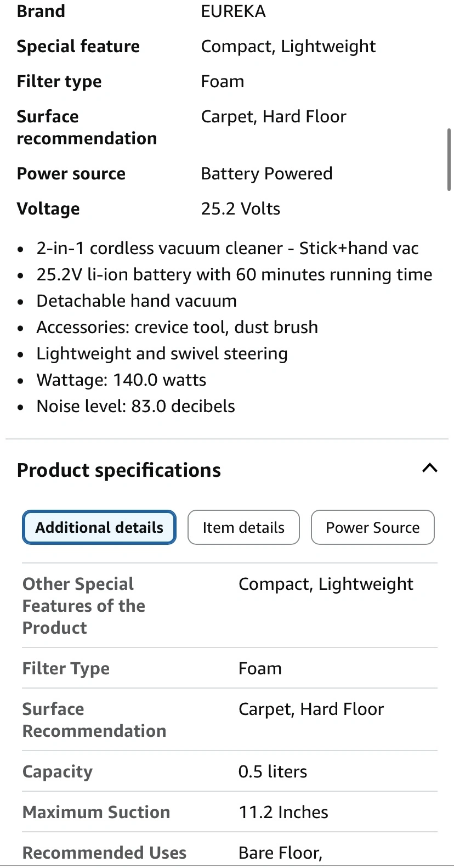Click the Maximum Suction row label

coord(96,813)
